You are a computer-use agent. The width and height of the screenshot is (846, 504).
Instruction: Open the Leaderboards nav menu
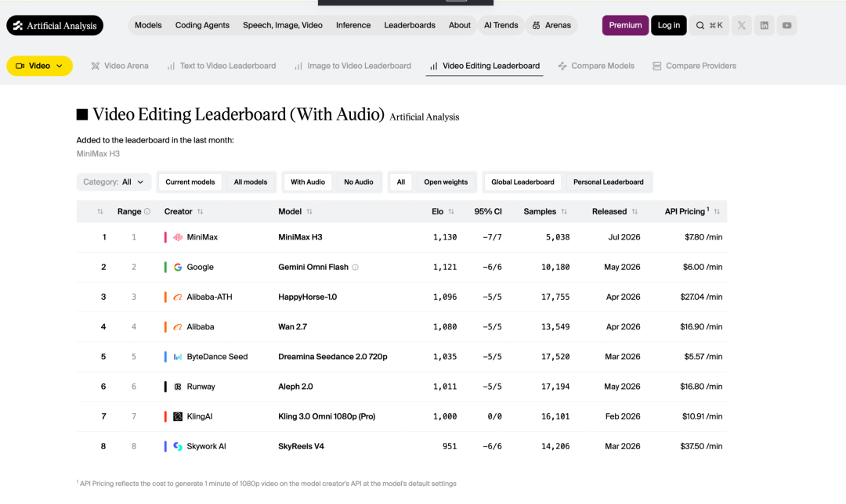pos(410,25)
